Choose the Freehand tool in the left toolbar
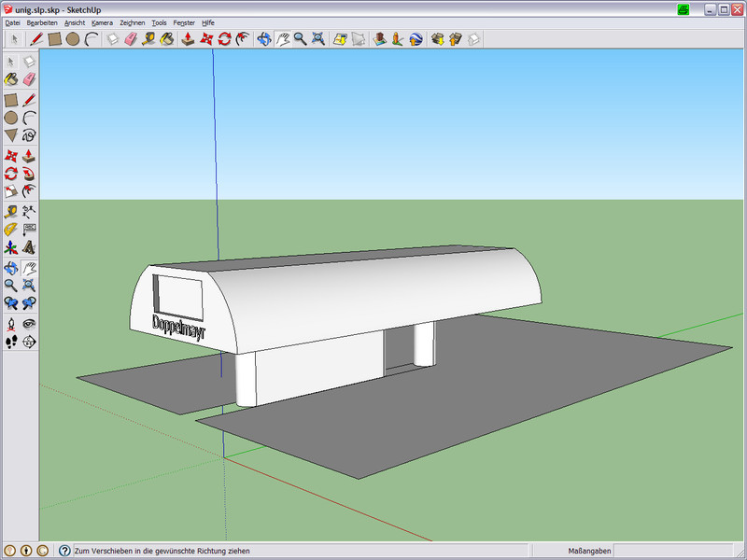 (x=29, y=135)
